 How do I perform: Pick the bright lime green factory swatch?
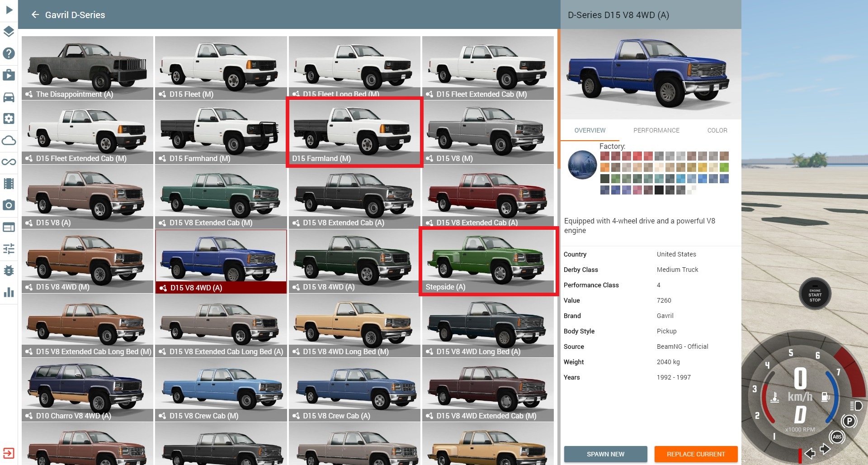pyautogui.click(x=724, y=167)
